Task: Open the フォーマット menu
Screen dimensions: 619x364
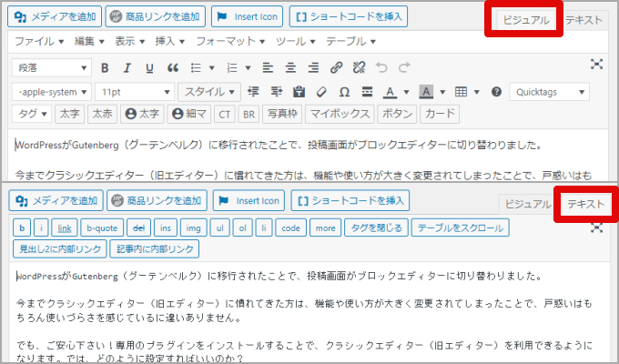Action: coord(230,41)
